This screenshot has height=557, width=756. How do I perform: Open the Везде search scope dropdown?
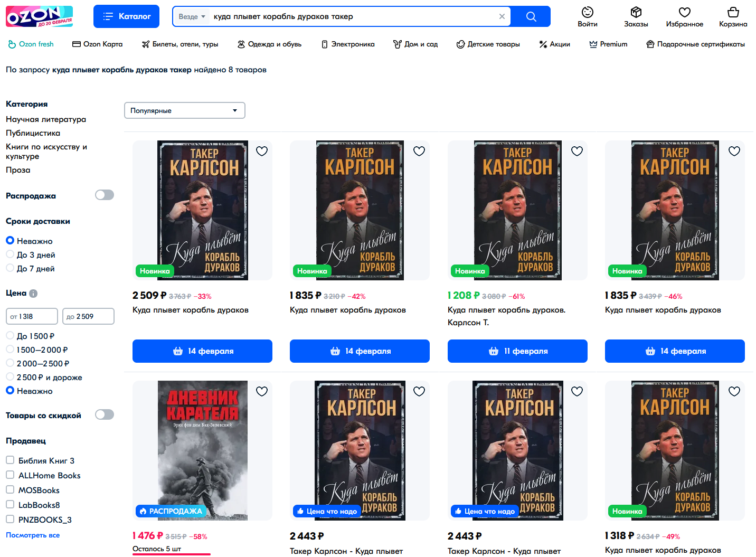tap(192, 16)
